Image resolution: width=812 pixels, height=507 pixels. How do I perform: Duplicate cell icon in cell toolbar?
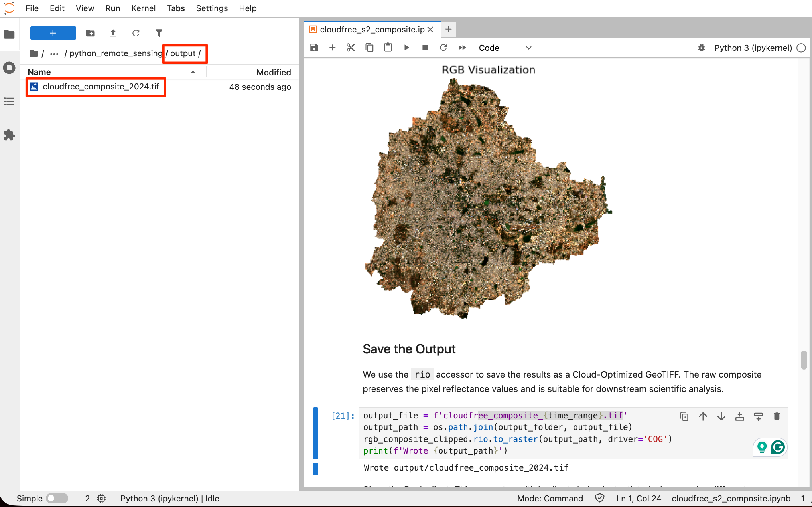[684, 416]
